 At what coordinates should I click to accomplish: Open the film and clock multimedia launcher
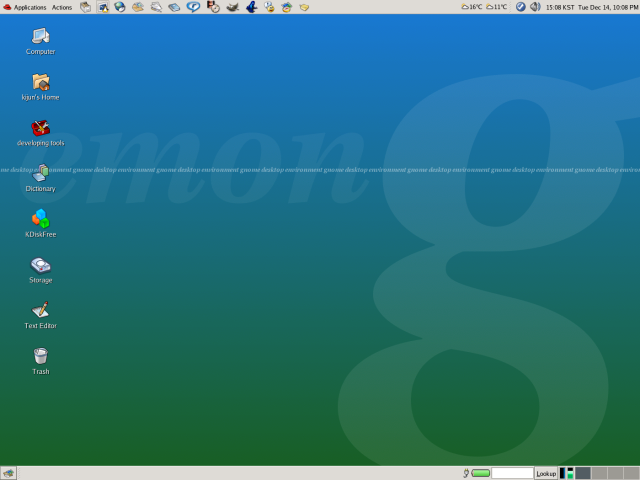213,7
